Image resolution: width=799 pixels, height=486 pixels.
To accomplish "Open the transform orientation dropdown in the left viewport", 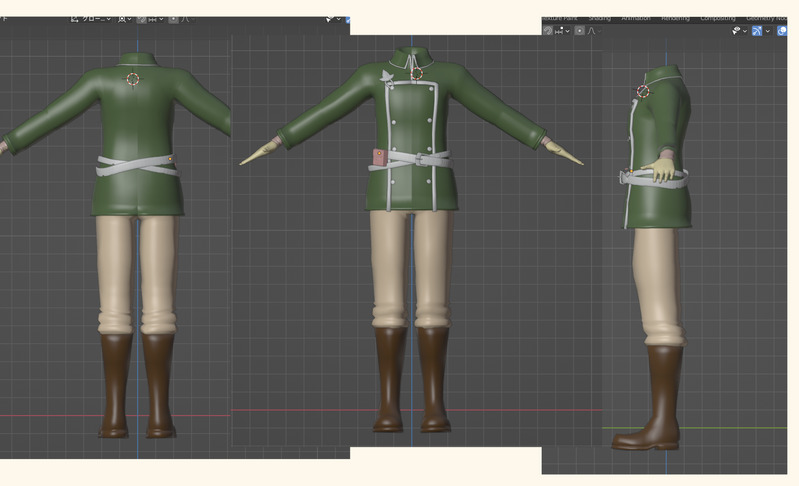I will [x=91, y=19].
